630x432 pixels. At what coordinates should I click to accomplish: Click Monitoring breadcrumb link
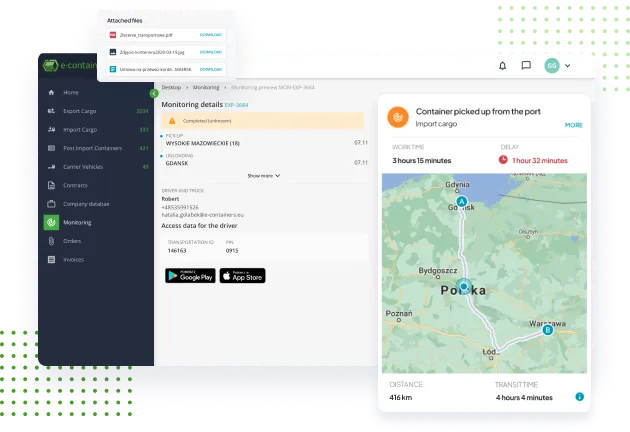point(206,87)
